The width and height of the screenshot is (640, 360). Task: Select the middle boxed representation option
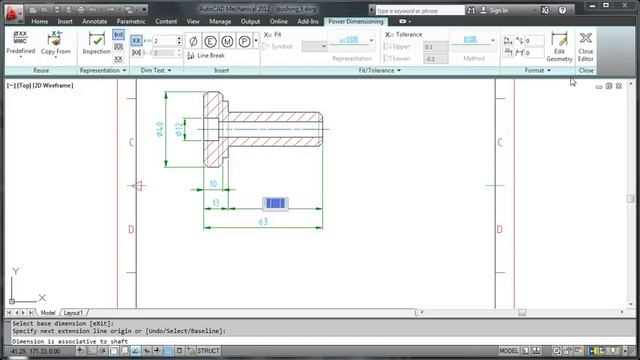coord(118,47)
